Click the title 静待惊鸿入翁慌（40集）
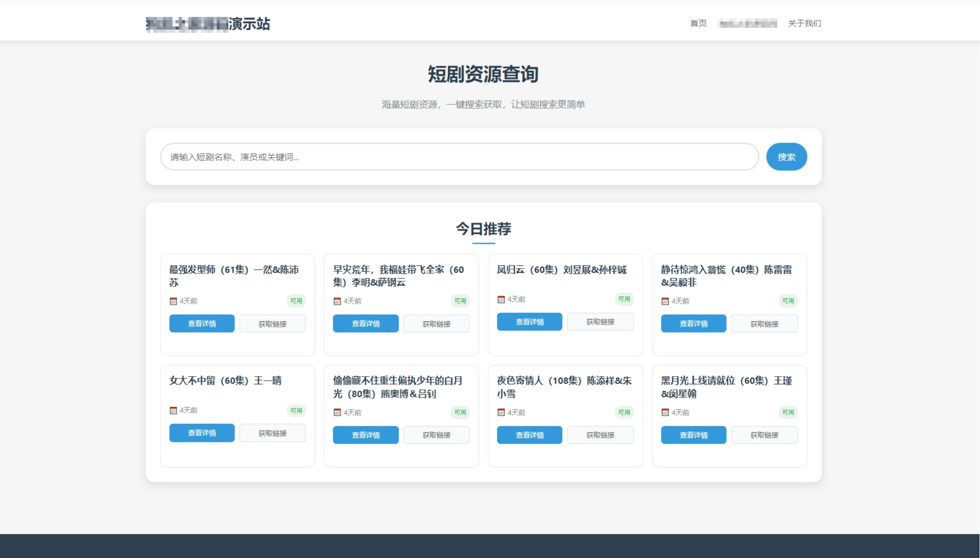This screenshot has width=980, height=558. pos(726,276)
